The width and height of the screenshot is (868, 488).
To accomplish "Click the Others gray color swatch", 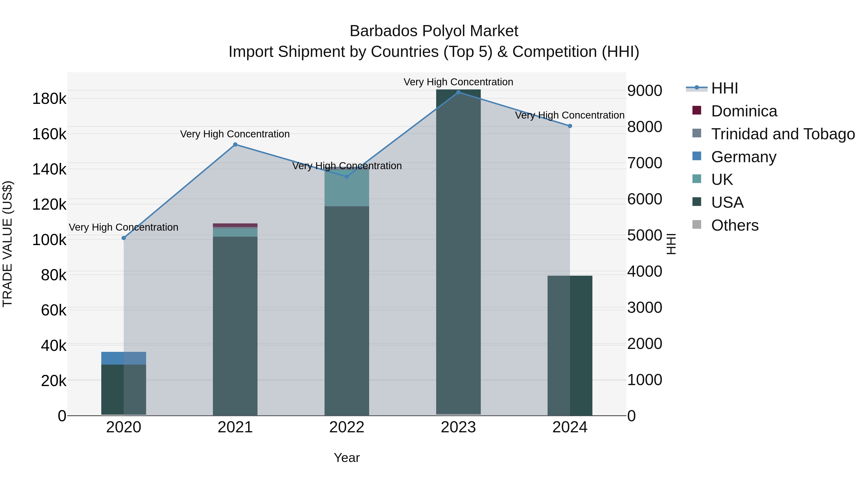I will [697, 224].
